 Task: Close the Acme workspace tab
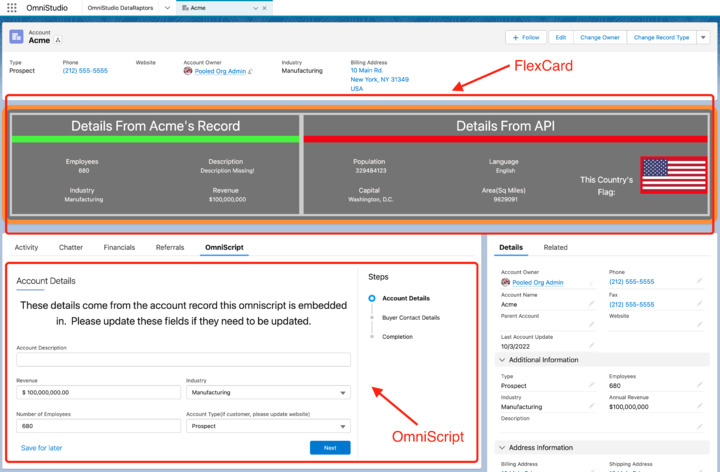[265, 6]
